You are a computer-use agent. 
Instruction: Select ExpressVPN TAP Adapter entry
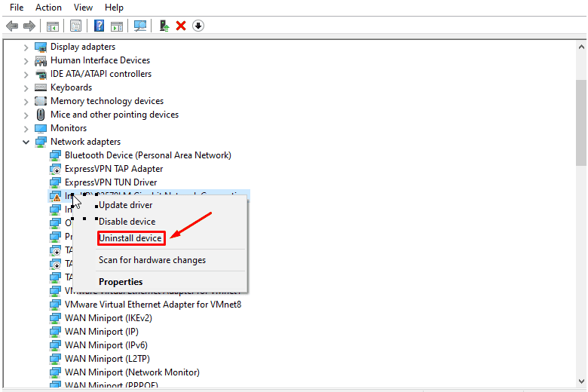[114, 169]
